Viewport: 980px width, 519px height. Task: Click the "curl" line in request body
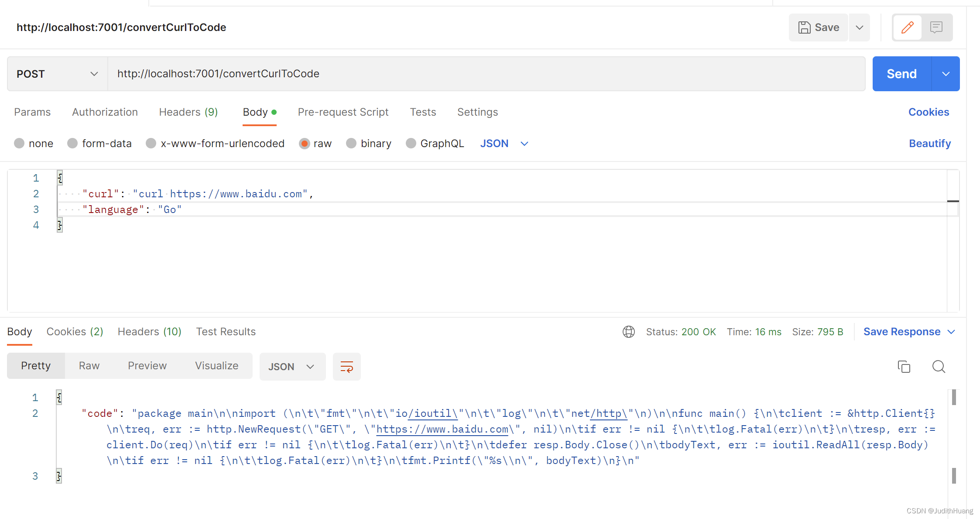pos(198,194)
